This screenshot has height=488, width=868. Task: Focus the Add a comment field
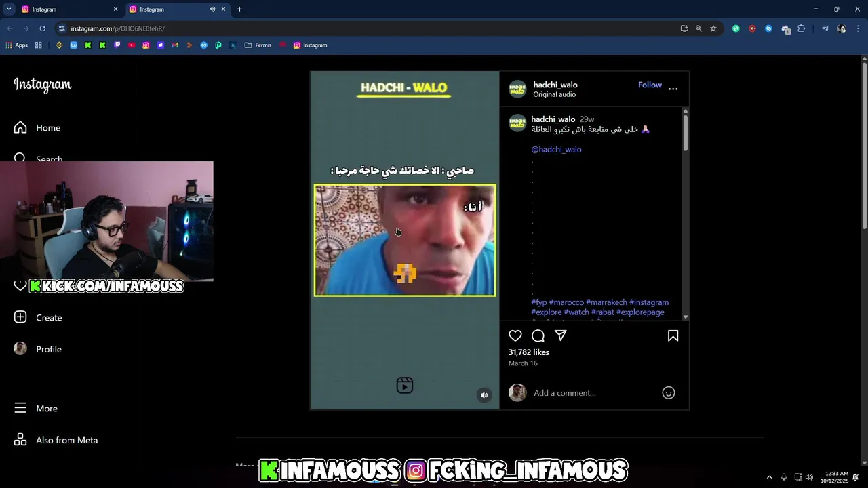(x=594, y=393)
